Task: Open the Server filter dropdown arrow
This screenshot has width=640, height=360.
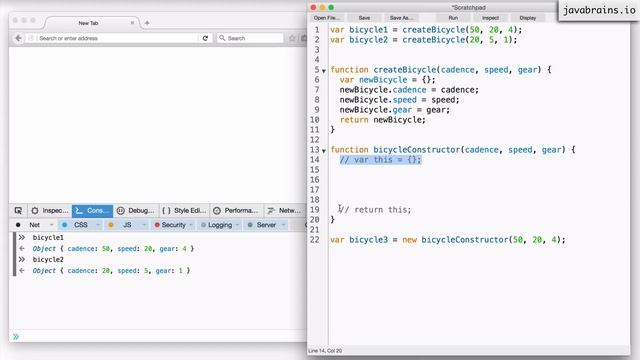Action: [x=284, y=225]
